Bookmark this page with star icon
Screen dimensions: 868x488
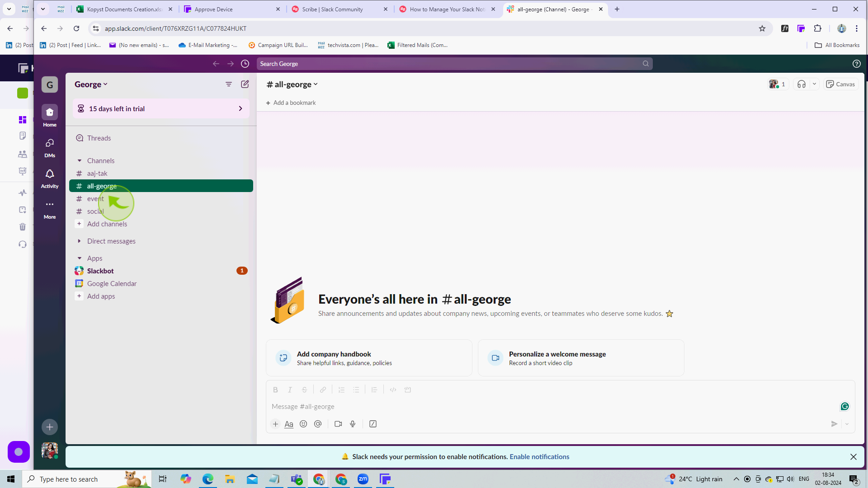762,28
